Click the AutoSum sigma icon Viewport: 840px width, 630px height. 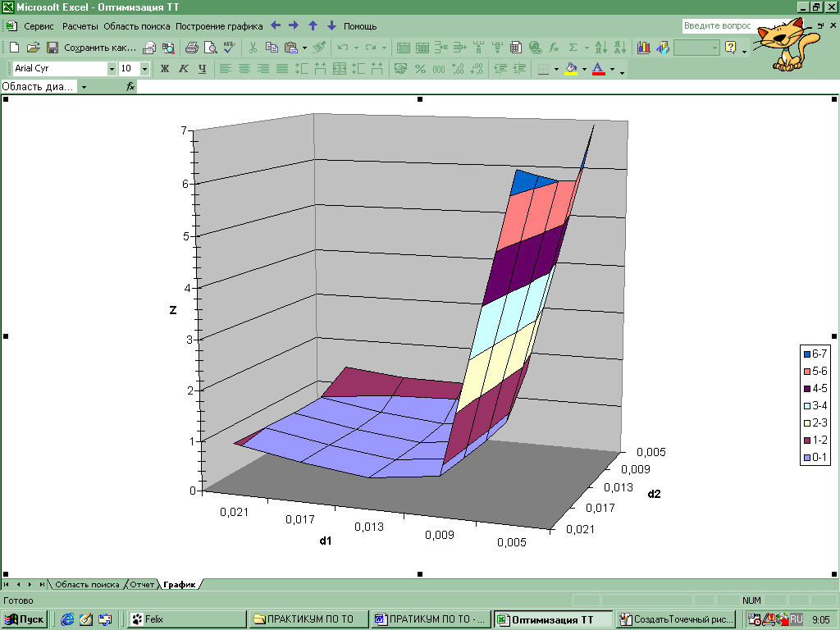point(573,48)
